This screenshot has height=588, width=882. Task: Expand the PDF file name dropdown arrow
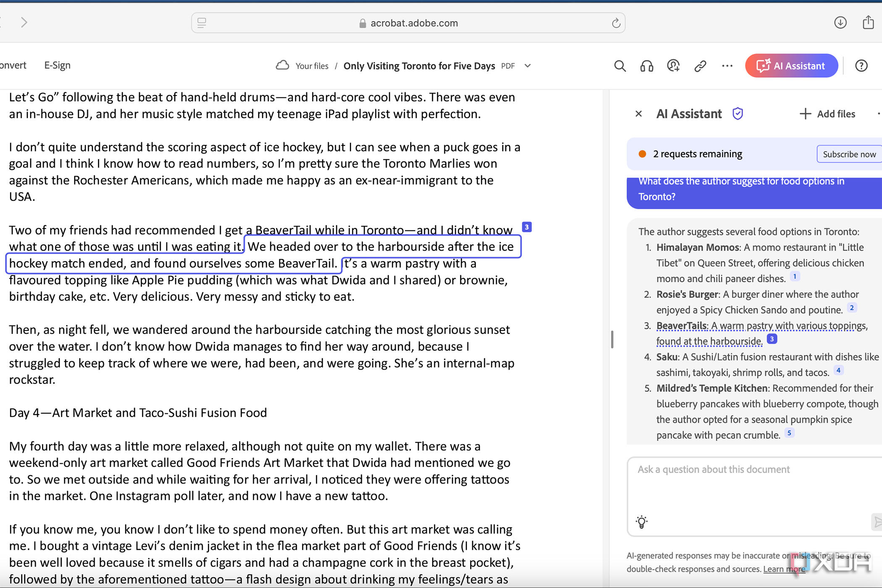(x=528, y=66)
